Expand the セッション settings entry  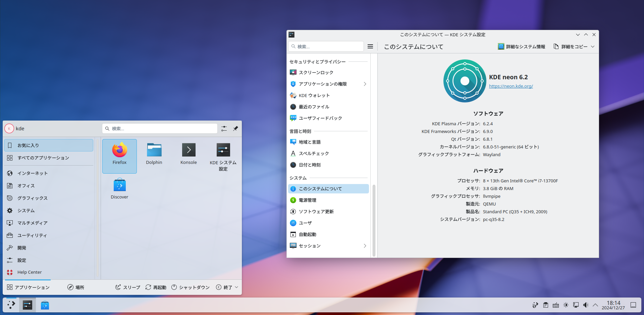[365, 246]
